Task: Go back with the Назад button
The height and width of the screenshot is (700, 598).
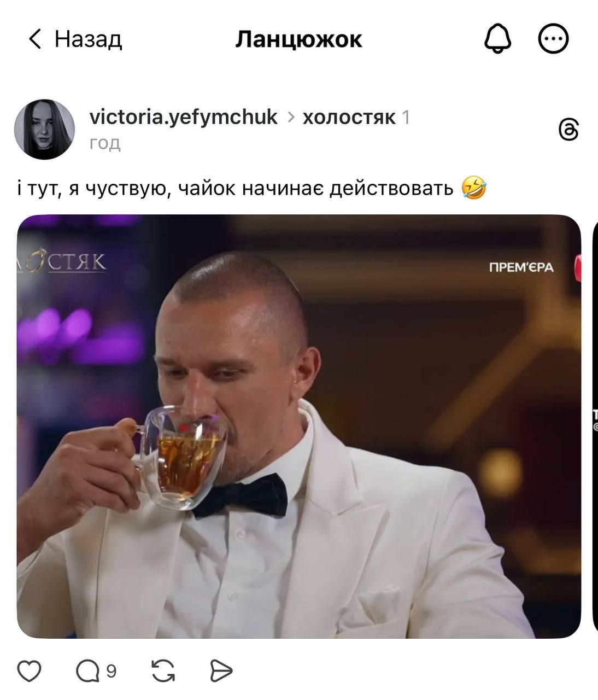Action: 75,39
